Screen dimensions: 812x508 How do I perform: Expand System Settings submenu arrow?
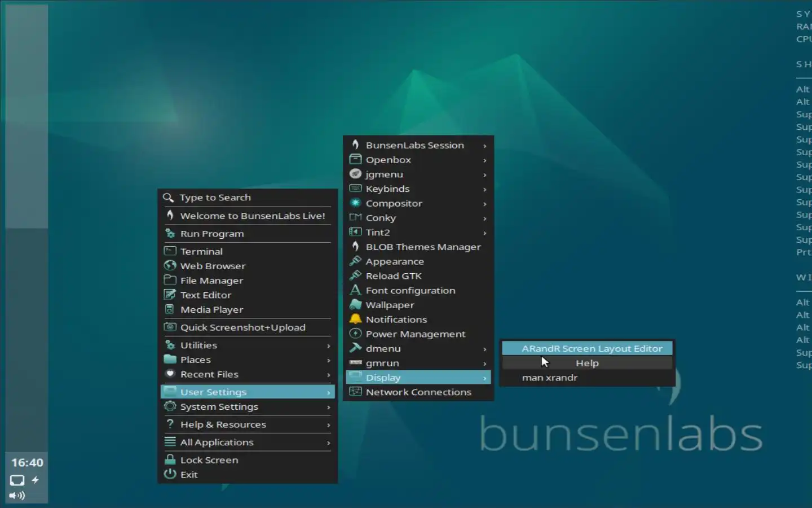coord(329,407)
